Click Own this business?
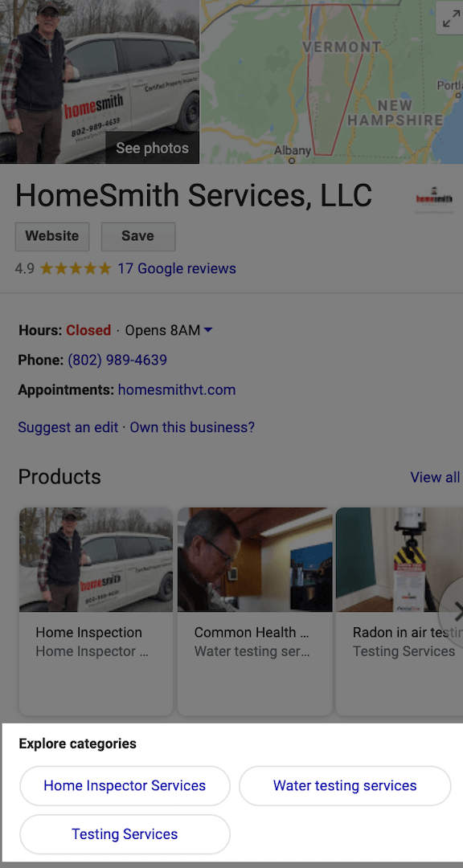 tap(192, 427)
